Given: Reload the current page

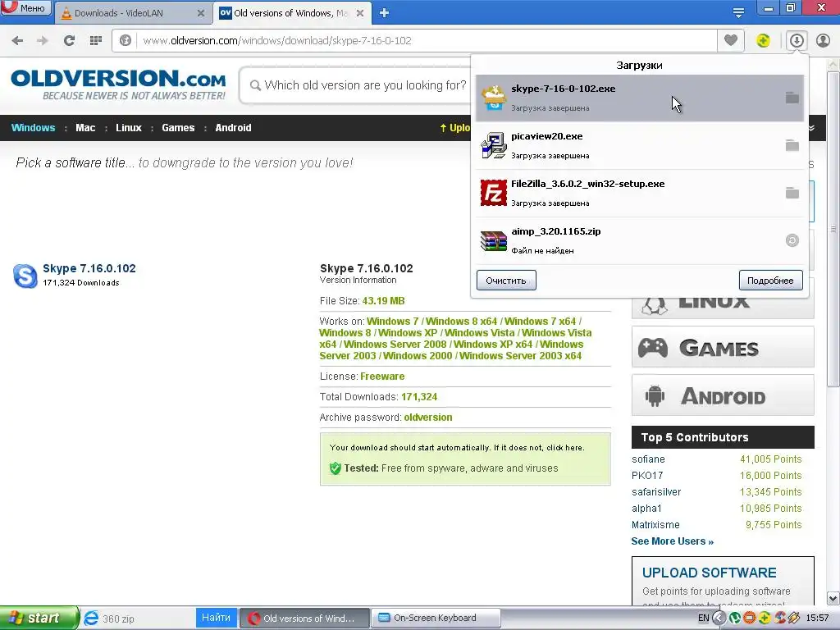Looking at the screenshot, I should coord(69,41).
